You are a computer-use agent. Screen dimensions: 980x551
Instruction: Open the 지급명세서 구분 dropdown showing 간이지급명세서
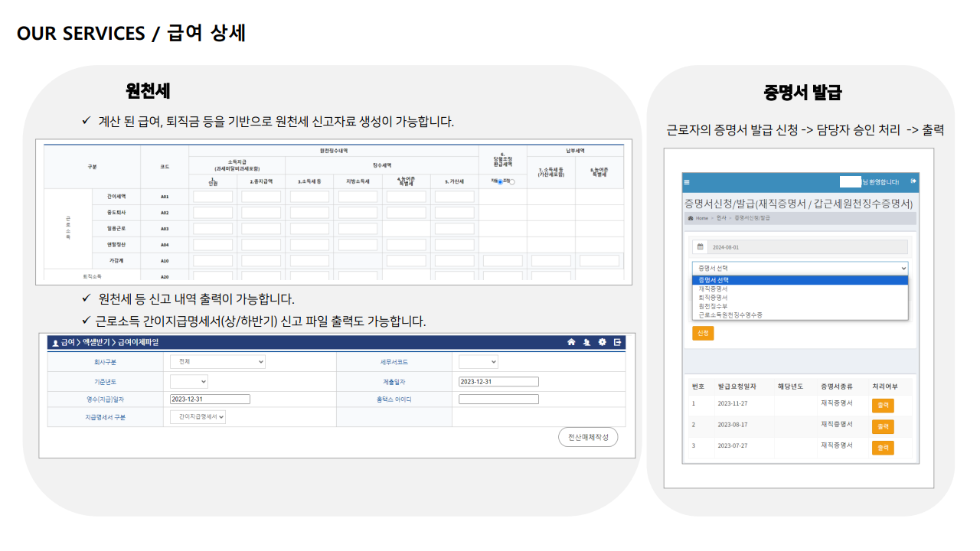pyautogui.click(x=198, y=417)
